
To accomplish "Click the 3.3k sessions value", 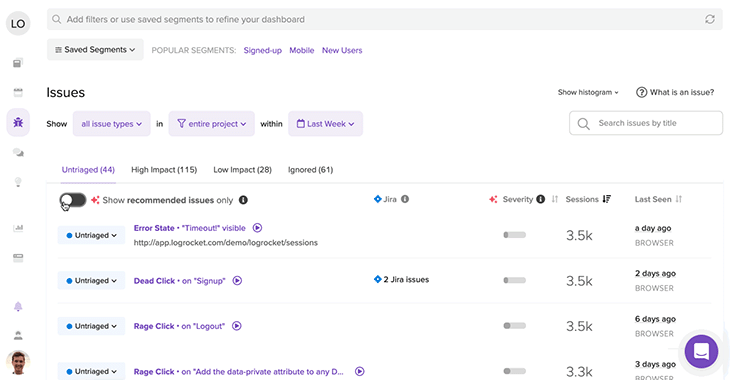I will (x=579, y=371).
